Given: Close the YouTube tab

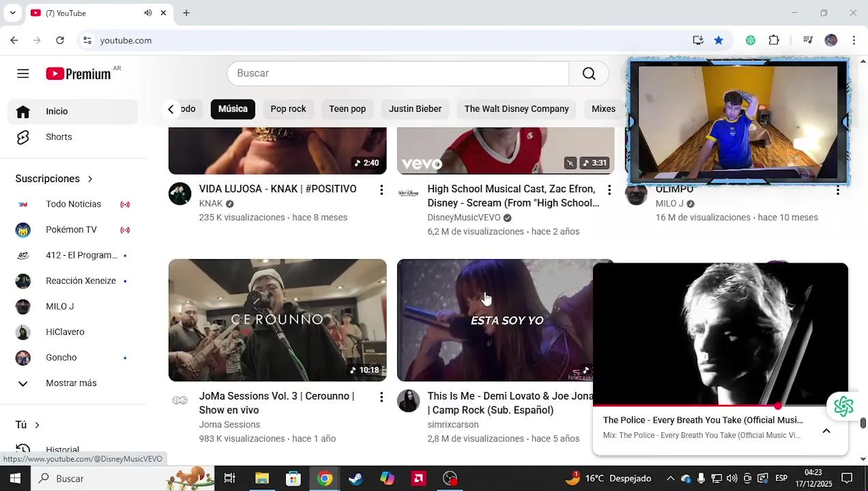Looking at the screenshot, I should coord(163,13).
